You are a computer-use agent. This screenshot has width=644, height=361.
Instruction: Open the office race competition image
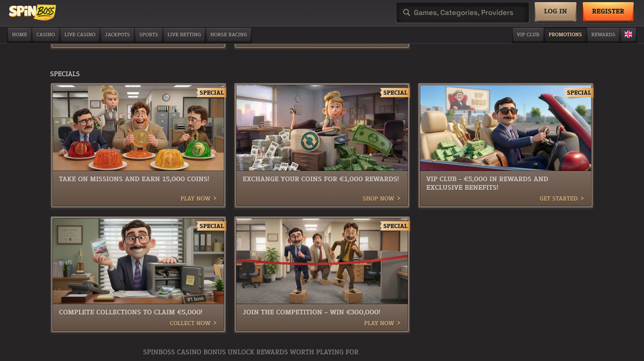click(x=322, y=261)
